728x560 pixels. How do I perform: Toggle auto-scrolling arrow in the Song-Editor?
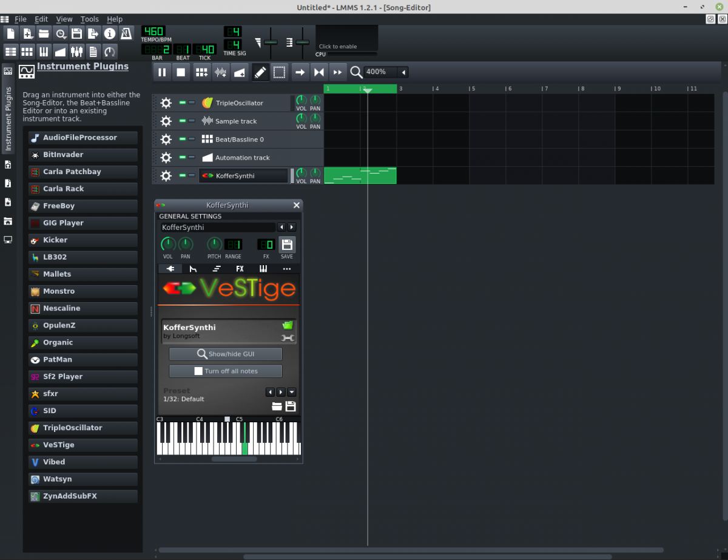click(300, 72)
